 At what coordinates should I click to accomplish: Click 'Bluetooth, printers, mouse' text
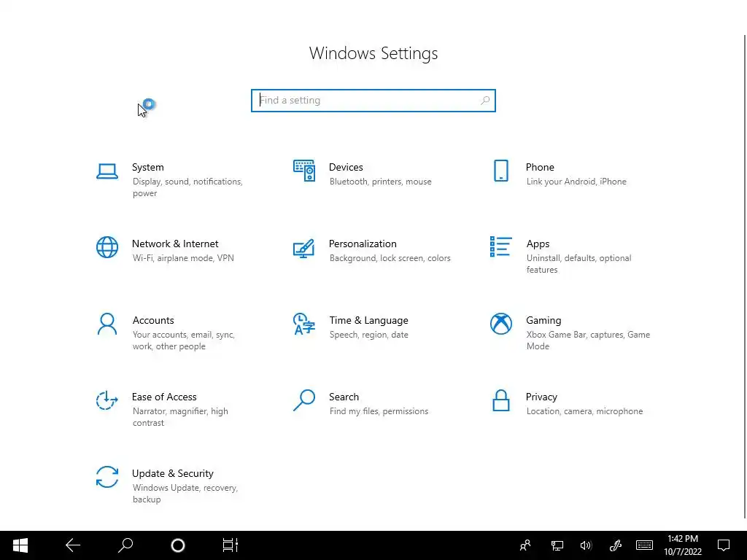[x=380, y=182]
